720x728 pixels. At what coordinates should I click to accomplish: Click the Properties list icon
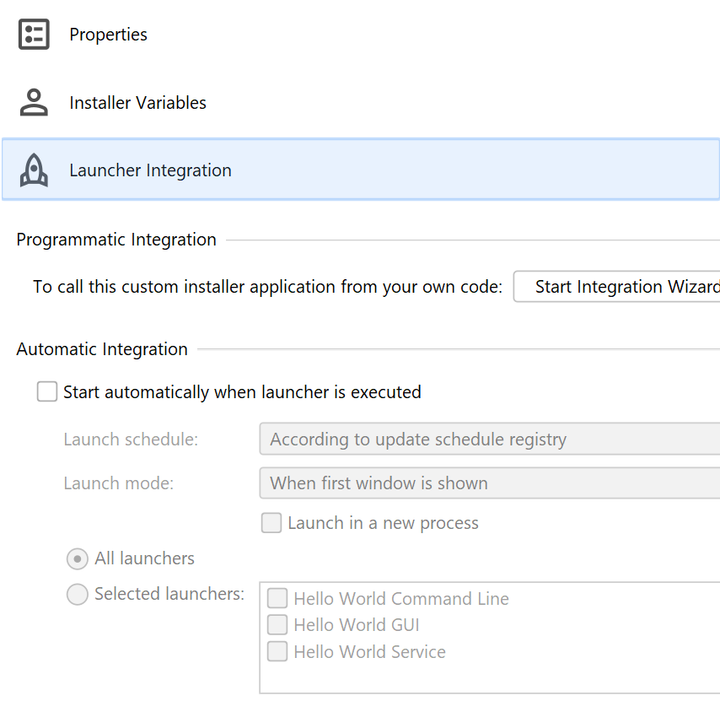(34, 35)
